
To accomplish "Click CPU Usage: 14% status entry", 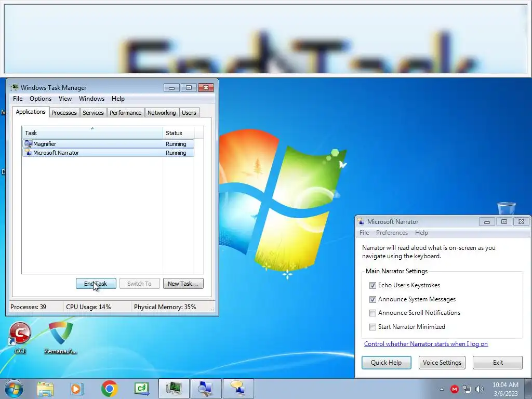I will [x=88, y=307].
